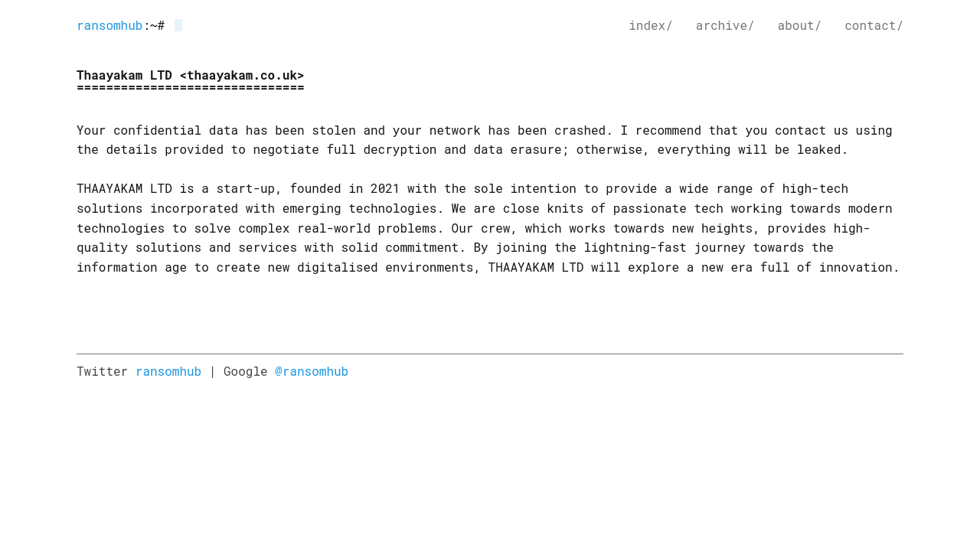
Task: Click the ":~#" terminal prompt text
Action: pyautogui.click(x=154, y=25)
